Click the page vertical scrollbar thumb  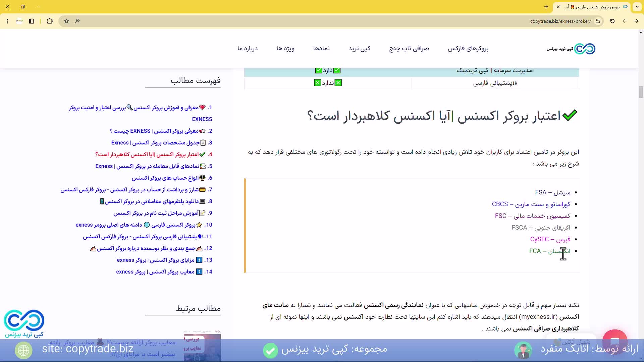coord(641,92)
